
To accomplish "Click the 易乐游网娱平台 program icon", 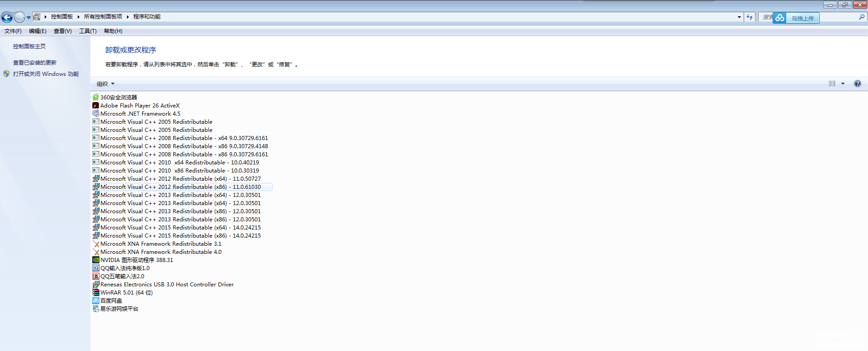I will point(95,309).
